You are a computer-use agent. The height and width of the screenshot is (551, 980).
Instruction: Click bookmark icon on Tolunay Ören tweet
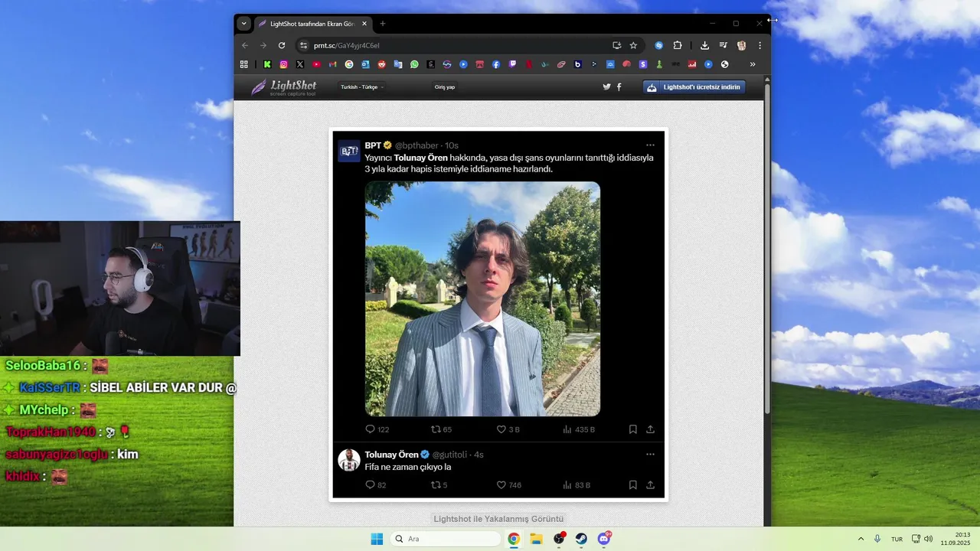[633, 484]
